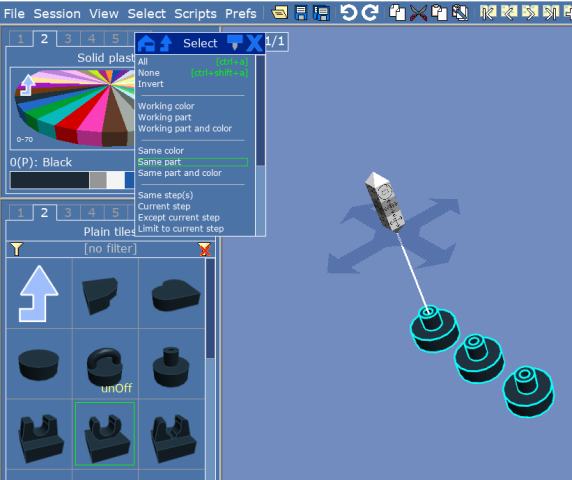Click home icon in Select menu header
Screen dimensions: 572x480
pyautogui.click(x=146, y=43)
